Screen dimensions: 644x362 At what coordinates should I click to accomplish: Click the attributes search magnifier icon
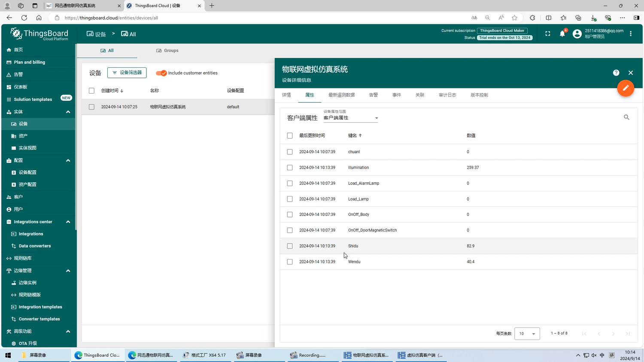point(626,117)
